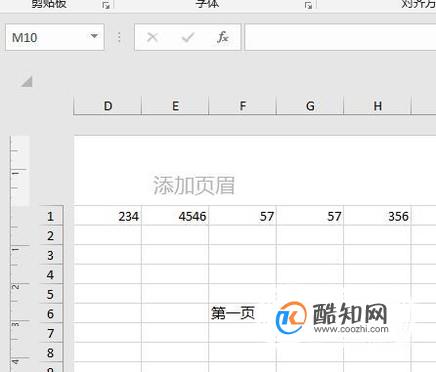Click the Name Box showing M10

tap(55, 37)
